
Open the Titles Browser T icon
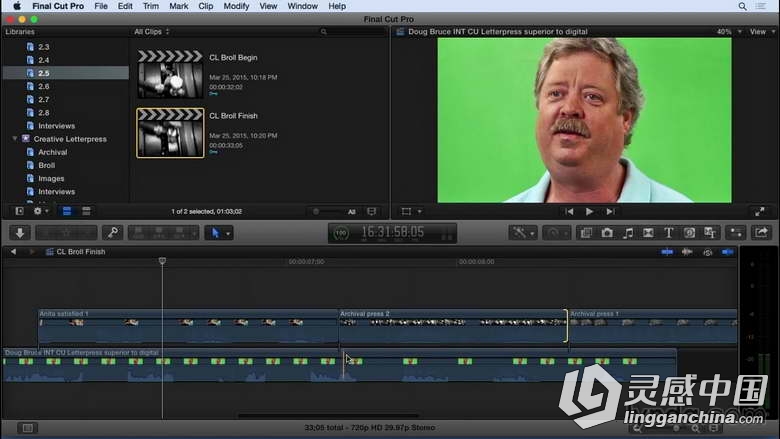pos(669,233)
